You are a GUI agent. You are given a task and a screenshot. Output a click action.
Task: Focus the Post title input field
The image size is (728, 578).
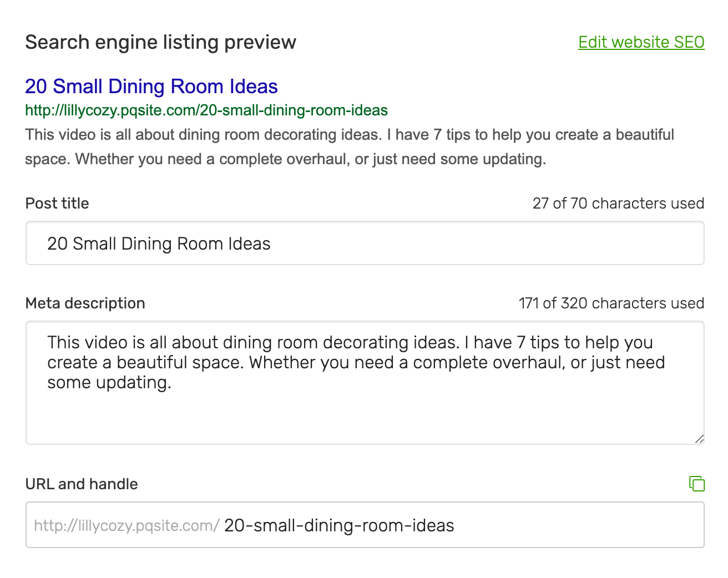tap(365, 244)
